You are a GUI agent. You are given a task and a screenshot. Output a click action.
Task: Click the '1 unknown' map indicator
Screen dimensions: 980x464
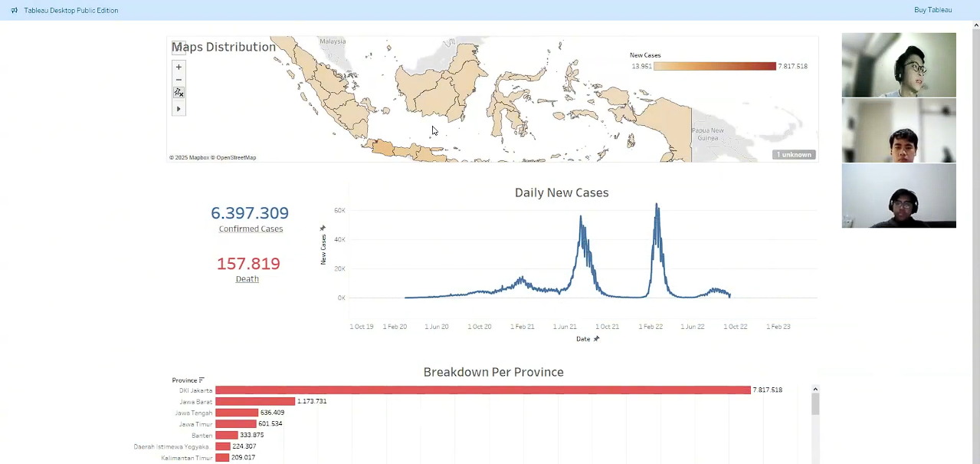(x=794, y=155)
